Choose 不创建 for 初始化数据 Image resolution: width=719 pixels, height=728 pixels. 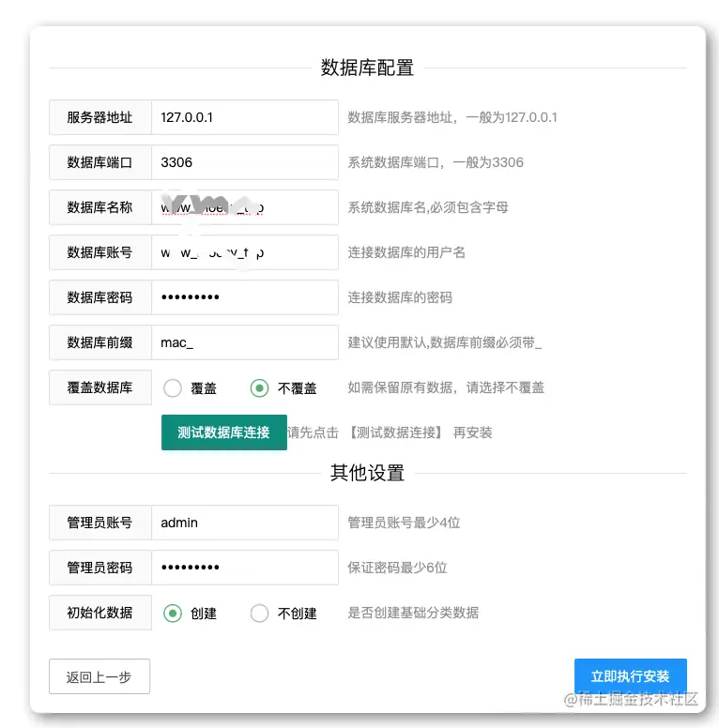pyautogui.click(x=260, y=613)
